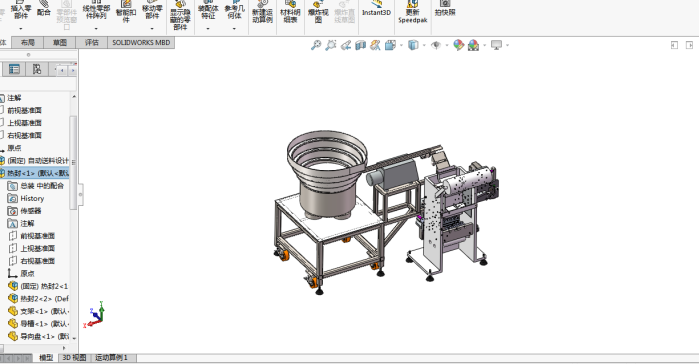699x364 pixels.
Task: Click left arrow of panel tab scroller
Action: tap(62, 70)
